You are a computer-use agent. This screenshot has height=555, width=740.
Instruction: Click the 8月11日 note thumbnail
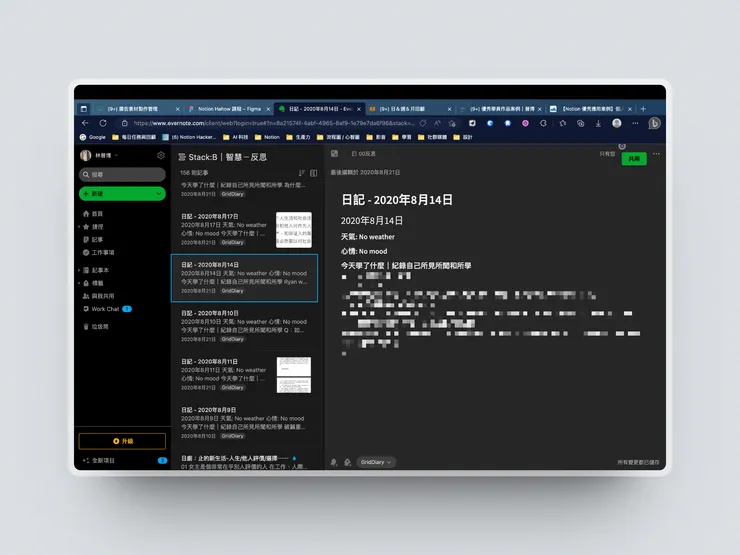[x=294, y=375]
